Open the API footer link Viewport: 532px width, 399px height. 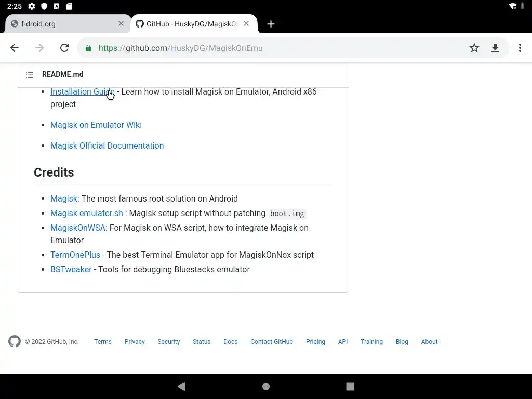point(343,342)
